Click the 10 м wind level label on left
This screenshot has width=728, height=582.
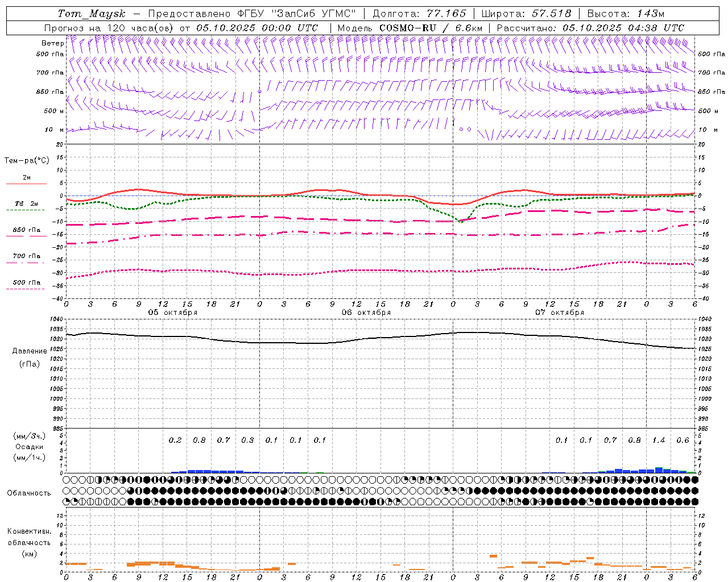[x=55, y=130]
